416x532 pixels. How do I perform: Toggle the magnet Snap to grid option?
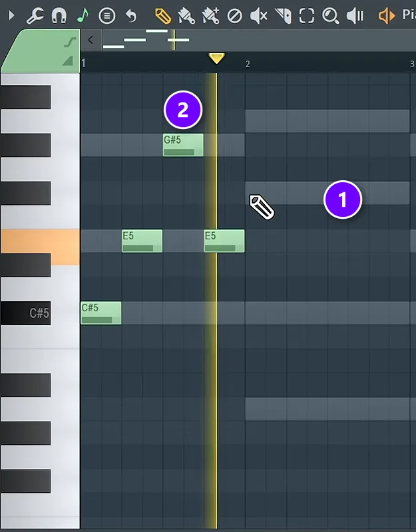point(59,15)
